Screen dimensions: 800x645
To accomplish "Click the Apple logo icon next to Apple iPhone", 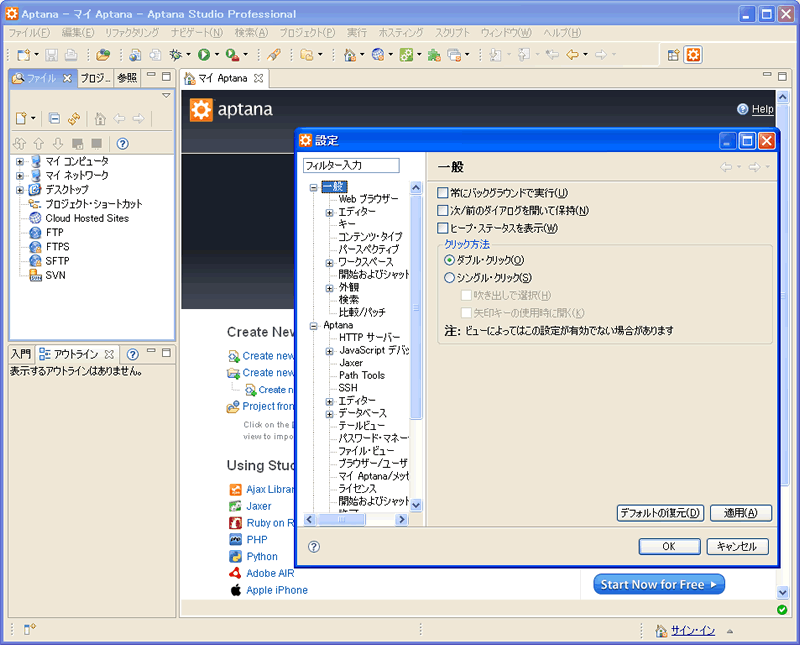I will tap(235, 590).
